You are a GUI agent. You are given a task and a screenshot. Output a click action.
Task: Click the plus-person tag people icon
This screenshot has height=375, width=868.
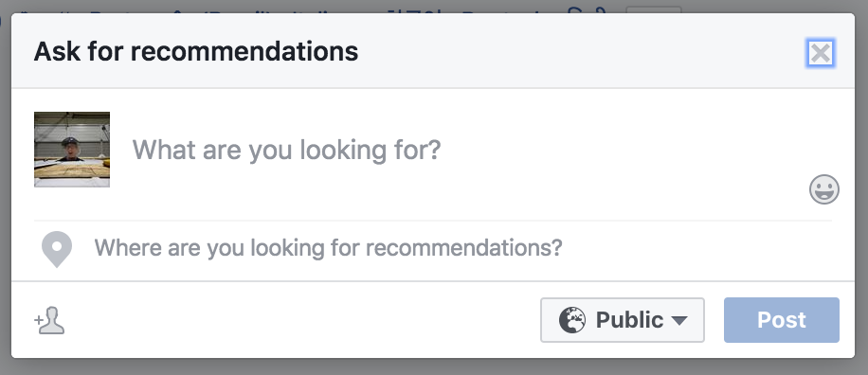[49, 320]
